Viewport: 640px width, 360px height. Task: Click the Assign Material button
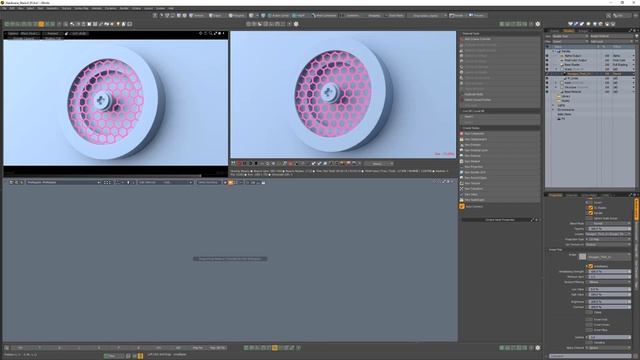[x=611, y=36]
